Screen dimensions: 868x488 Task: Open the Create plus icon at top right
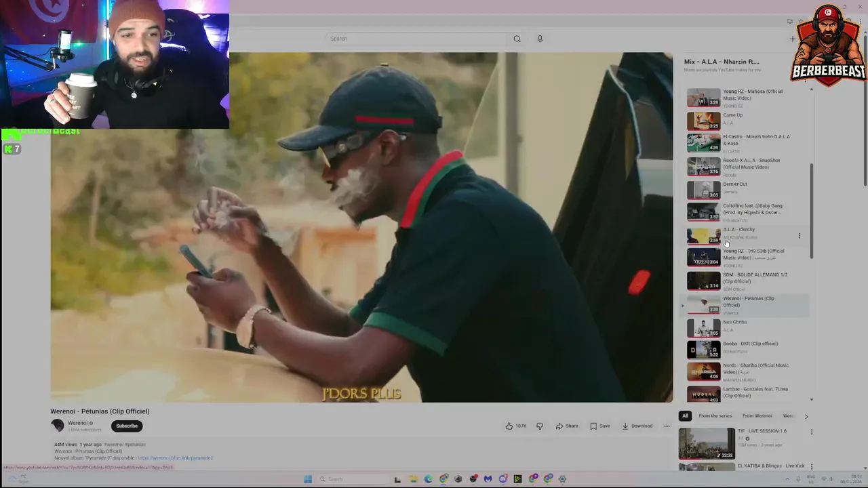(x=792, y=39)
